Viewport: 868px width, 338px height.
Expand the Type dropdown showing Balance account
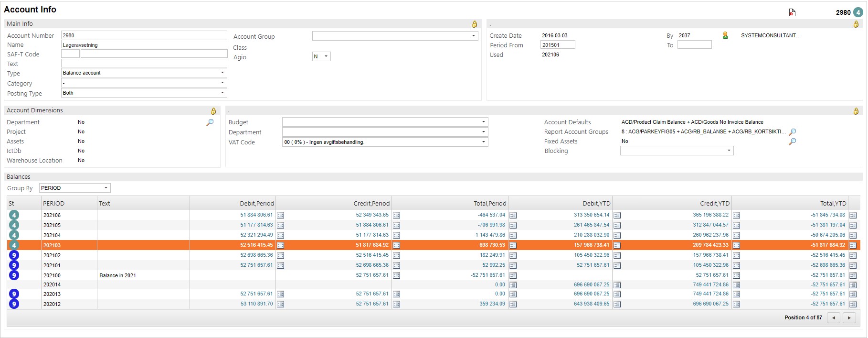click(222, 73)
